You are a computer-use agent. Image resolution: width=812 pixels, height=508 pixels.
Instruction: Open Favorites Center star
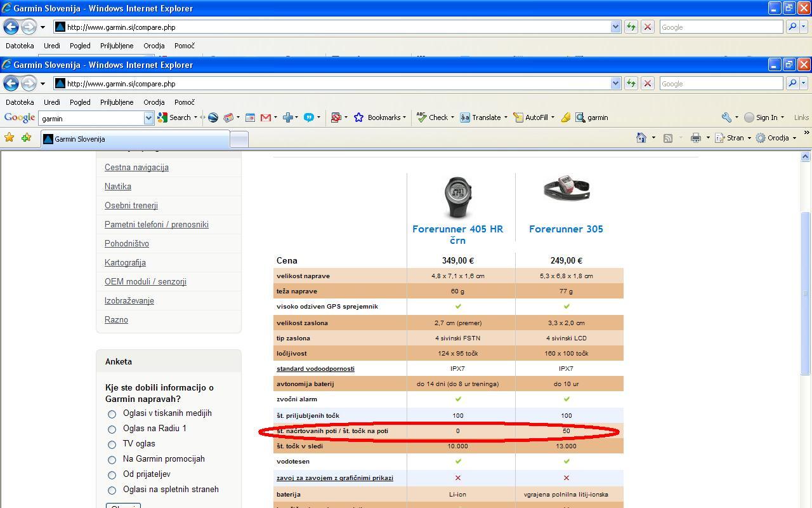click(x=9, y=138)
